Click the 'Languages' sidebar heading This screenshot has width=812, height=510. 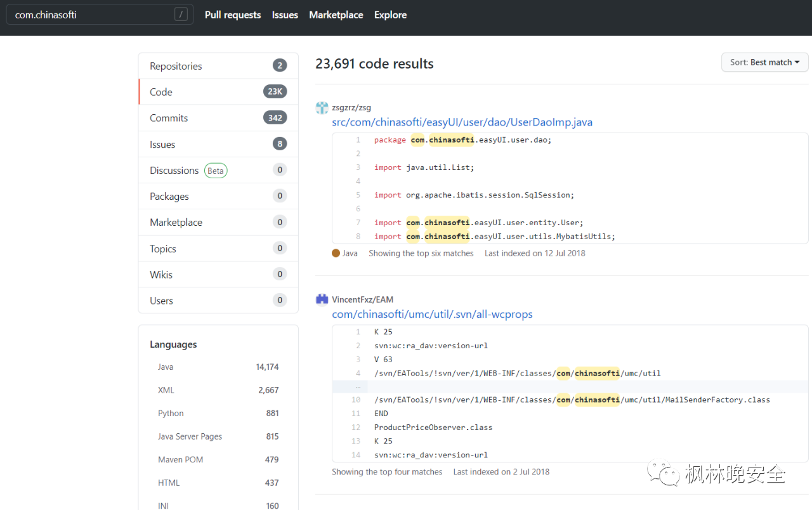tap(173, 344)
